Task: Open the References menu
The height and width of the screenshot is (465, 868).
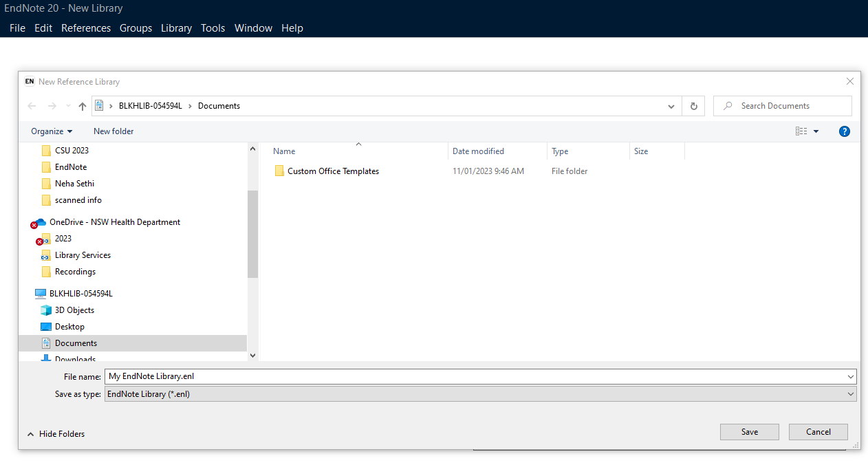Action: coord(86,28)
